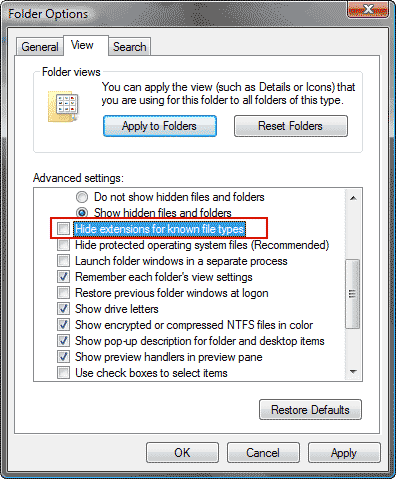This screenshot has width=396, height=479.
Task: Enable Use check boxes to select items
Action: click(x=63, y=373)
